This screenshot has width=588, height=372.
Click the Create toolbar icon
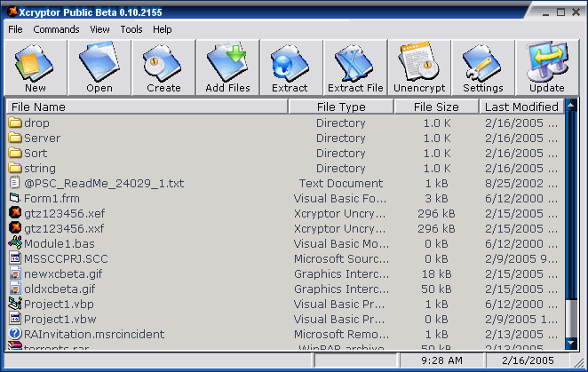tap(163, 67)
